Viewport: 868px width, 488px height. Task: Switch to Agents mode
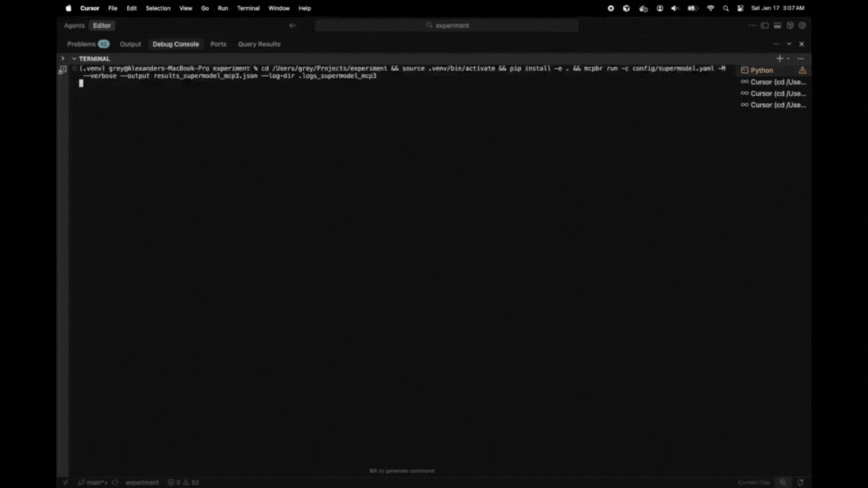point(75,26)
